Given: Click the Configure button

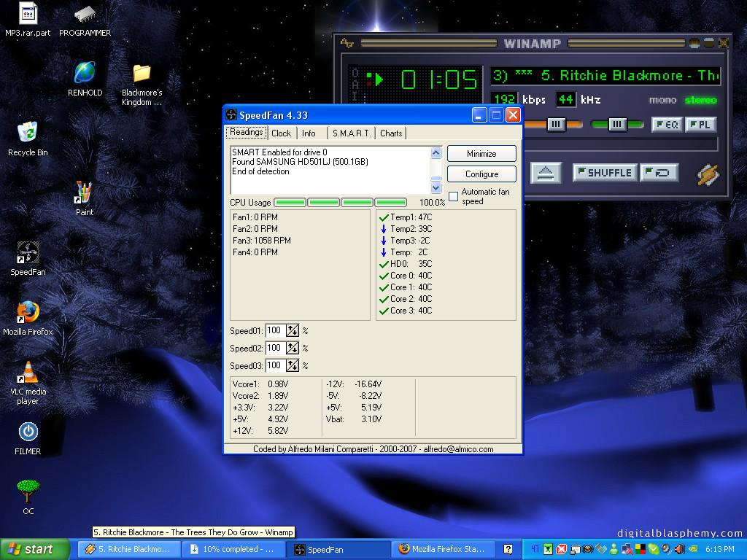Looking at the screenshot, I should (481, 174).
